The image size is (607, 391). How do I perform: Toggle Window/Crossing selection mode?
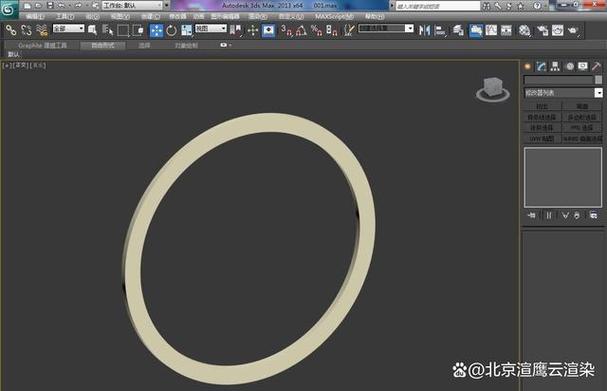pos(138,30)
